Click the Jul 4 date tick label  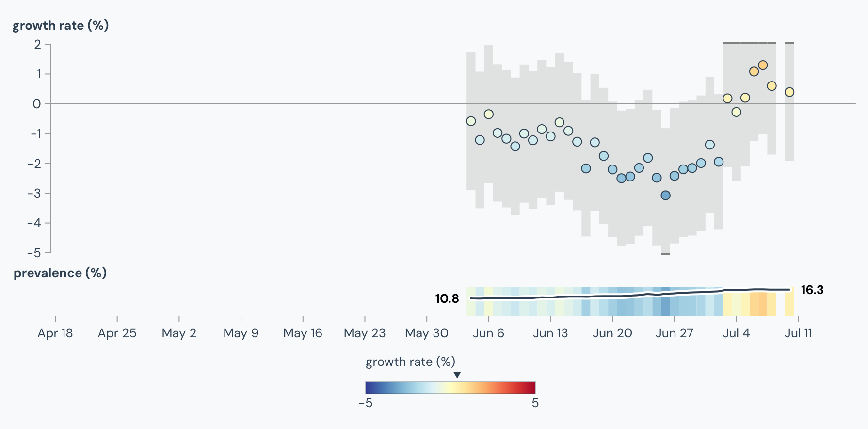(736, 333)
